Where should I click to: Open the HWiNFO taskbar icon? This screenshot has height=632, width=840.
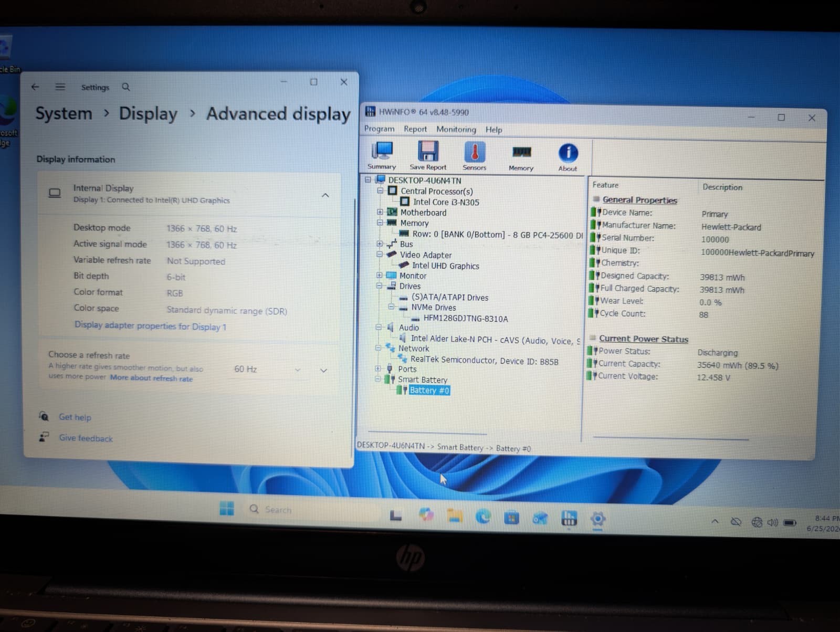(x=569, y=519)
